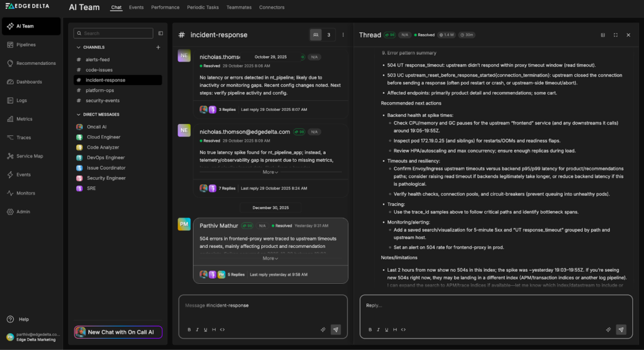Click bold formatting in thread reply box
Image resolution: width=644 pixels, height=350 pixels.
369,329
